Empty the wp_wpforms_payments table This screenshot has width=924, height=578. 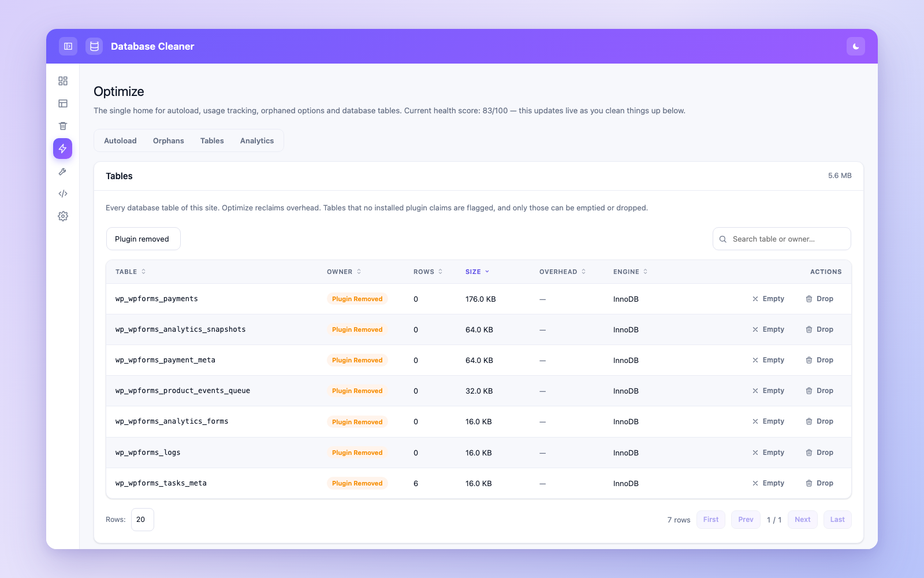tap(768, 299)
